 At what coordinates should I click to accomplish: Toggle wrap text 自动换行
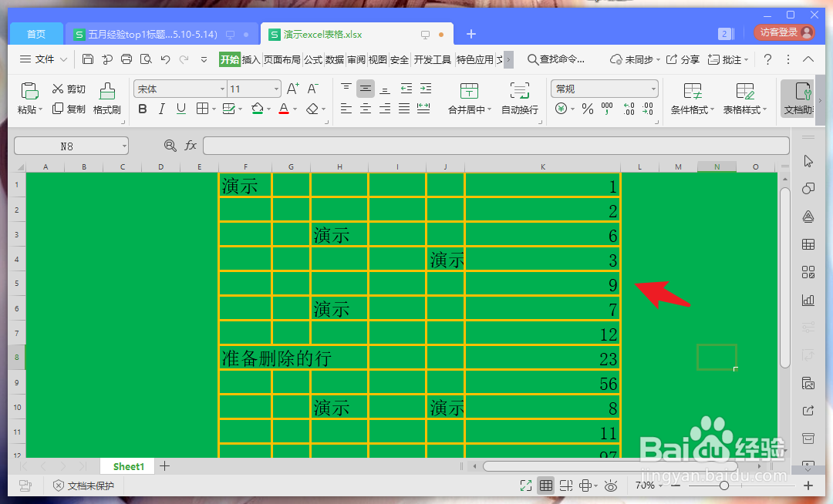pos(520,98)
